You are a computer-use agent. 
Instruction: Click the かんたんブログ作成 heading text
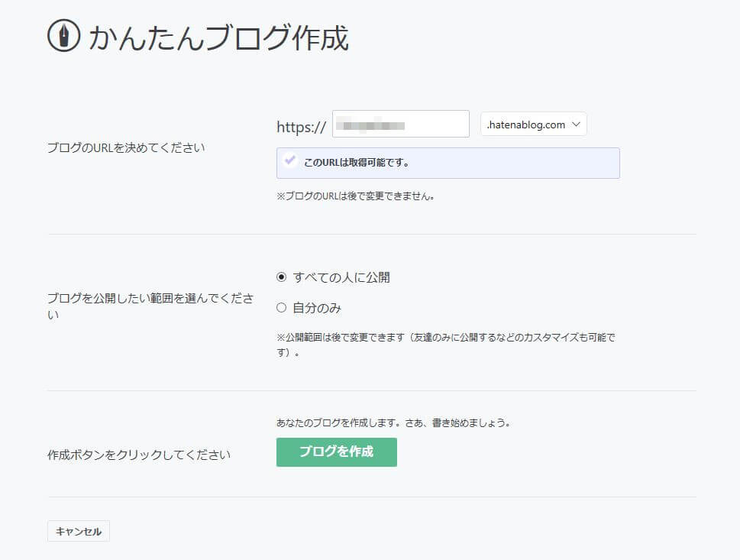tap(218, 37)
